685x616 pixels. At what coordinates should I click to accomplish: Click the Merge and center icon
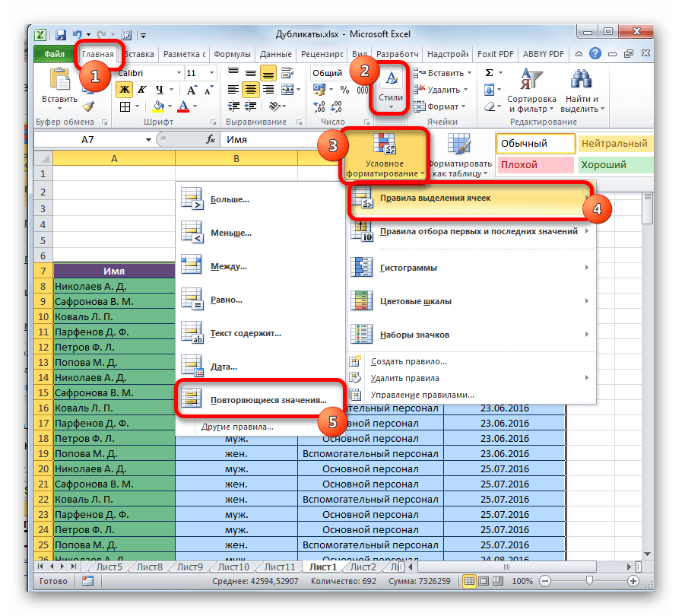[x=287, y=90]
